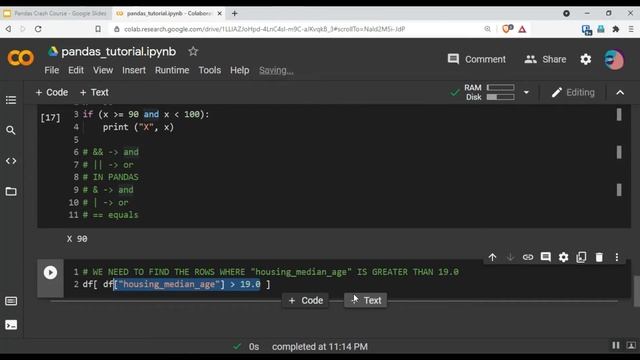Reload the page
Image resolution: width=640 pixels, height=360 pixels.
pyautogui.click(x=38, y=29)
